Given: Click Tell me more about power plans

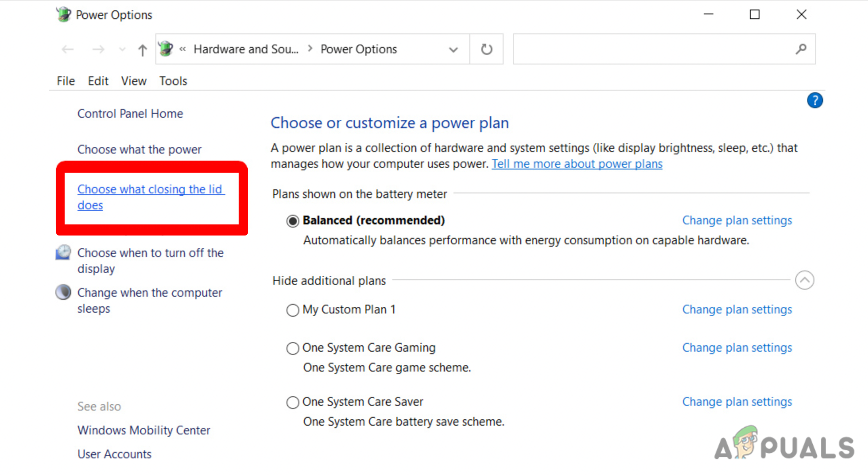Looking at the screenshot, I should 577,164.
